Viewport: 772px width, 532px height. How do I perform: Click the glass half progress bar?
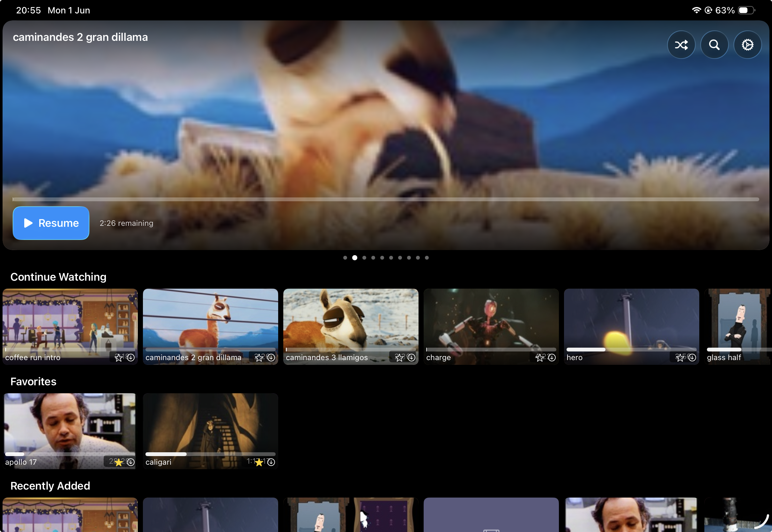point(739,349)
